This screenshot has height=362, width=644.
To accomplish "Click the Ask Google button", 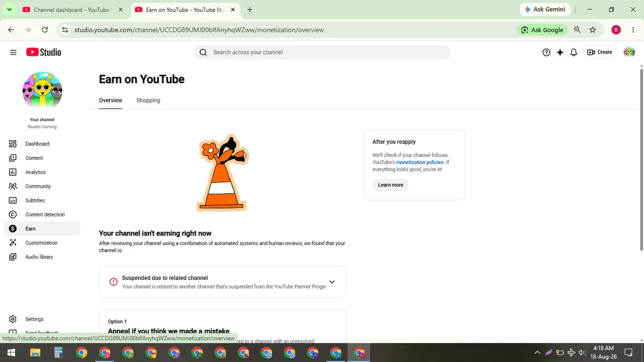I will (x=542, y=30).
